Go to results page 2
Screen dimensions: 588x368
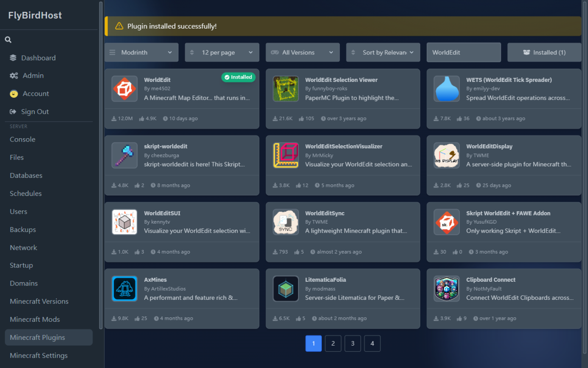click(333, 343)
